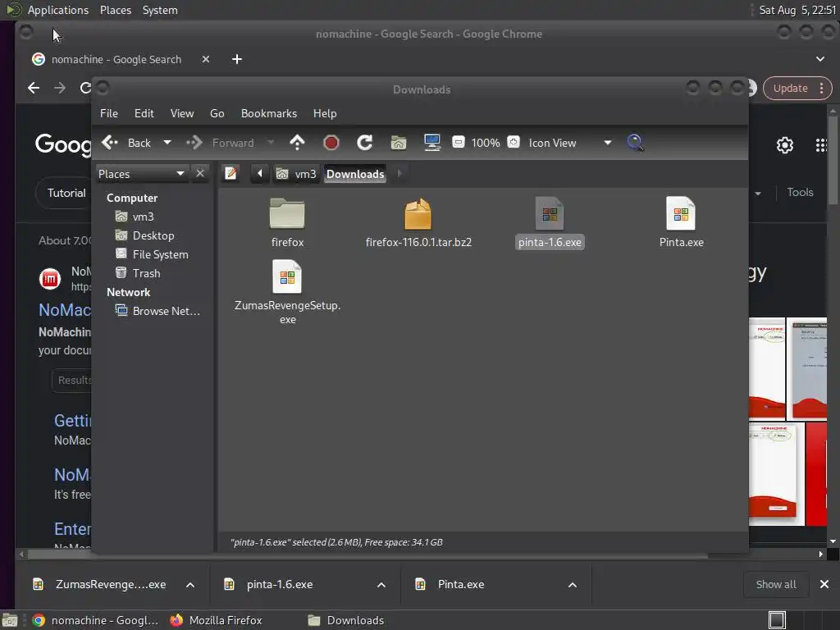Close the Places side pane
Image resolution: width=840 pixels, height=630 pixels.
pos(200,174)
